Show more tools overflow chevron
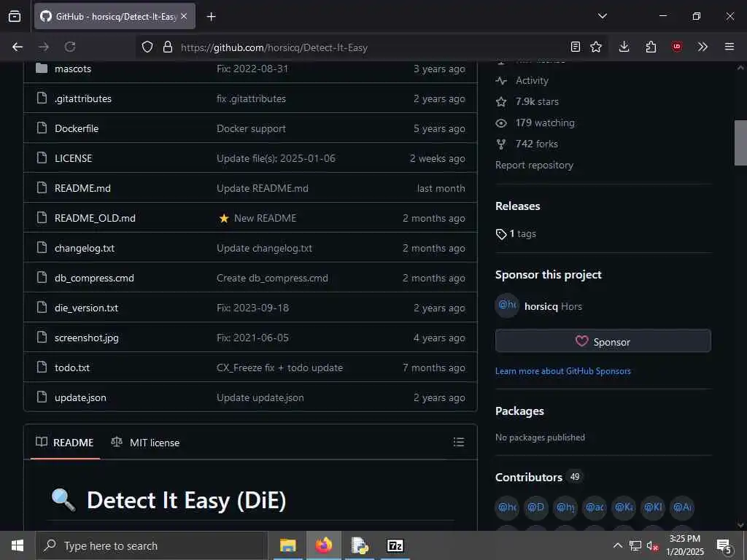The width and height of the screenshot is (747, 560). pos(703,47)
